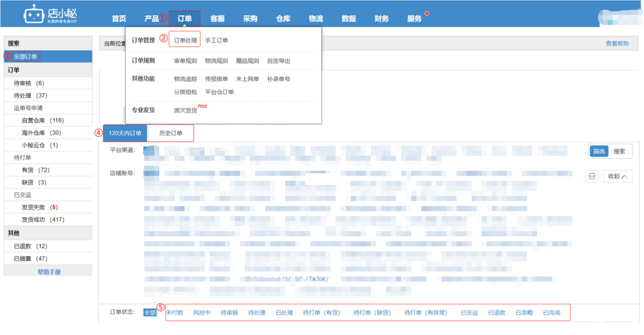Open 审单规则 under 订单规则
This screenshot has width=644, height=335.
[x=185, y=61]
